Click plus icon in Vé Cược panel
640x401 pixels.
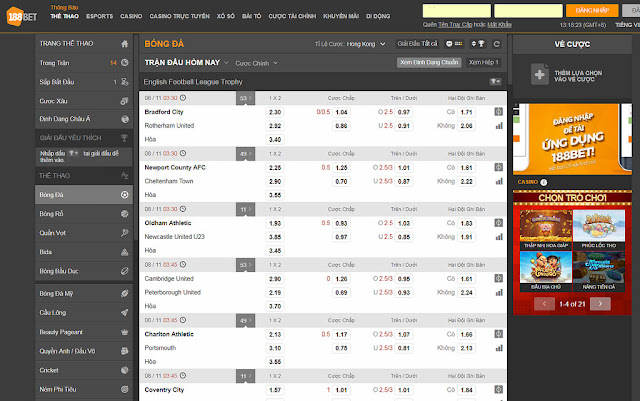540,74
